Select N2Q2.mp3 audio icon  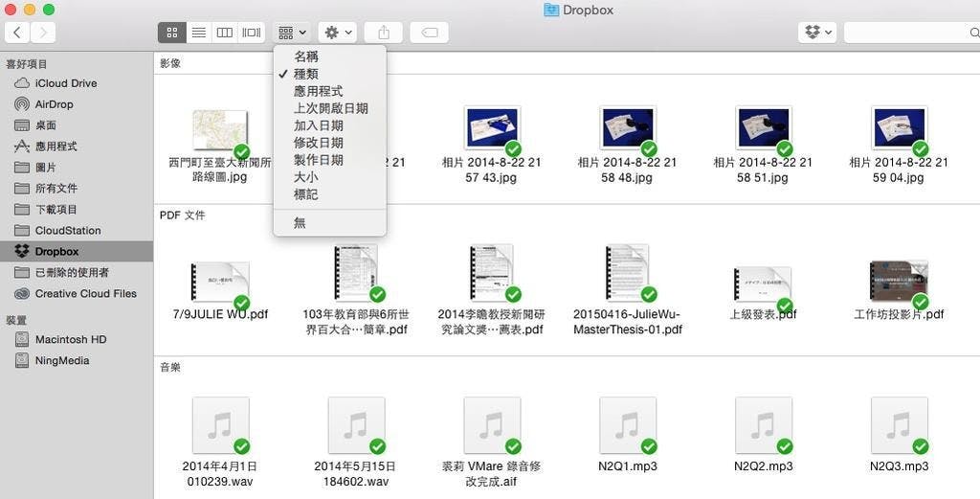click(x=763, y=425)
